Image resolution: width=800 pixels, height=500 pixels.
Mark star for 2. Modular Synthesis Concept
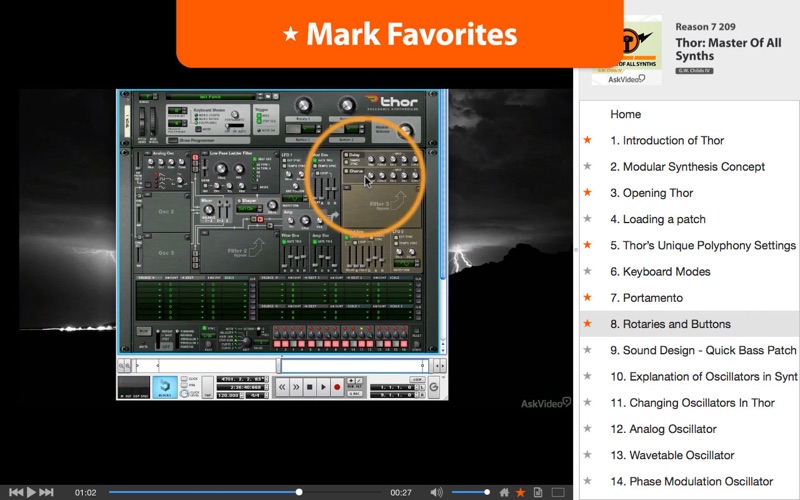(588, 166)
